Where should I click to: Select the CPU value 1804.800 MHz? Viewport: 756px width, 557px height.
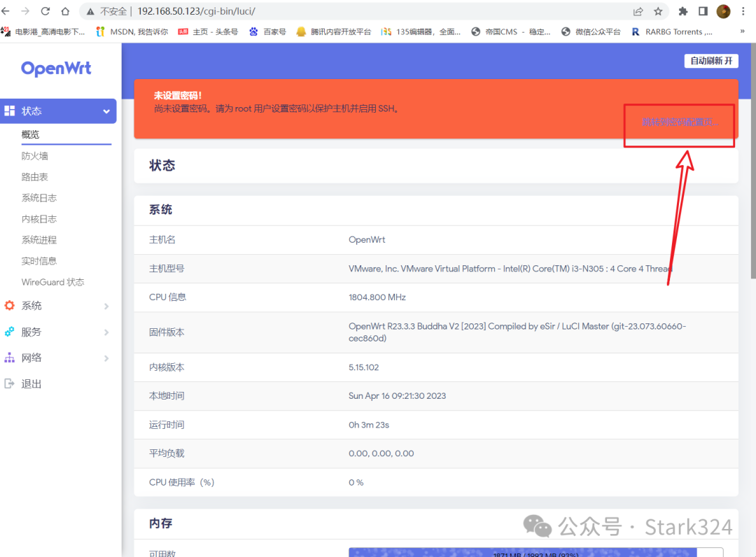coord(377,297)
